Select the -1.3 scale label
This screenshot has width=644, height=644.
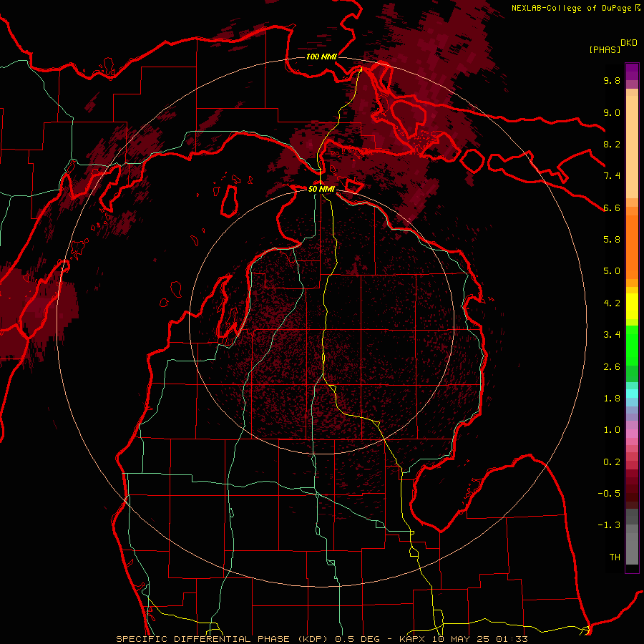coord(609,525)
